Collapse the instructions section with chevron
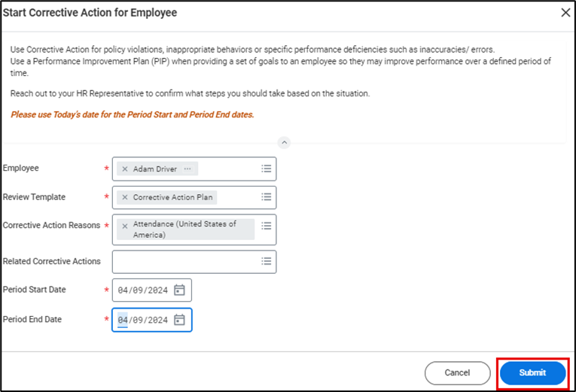This screenshot has height=392, width=576. point(284,141)
